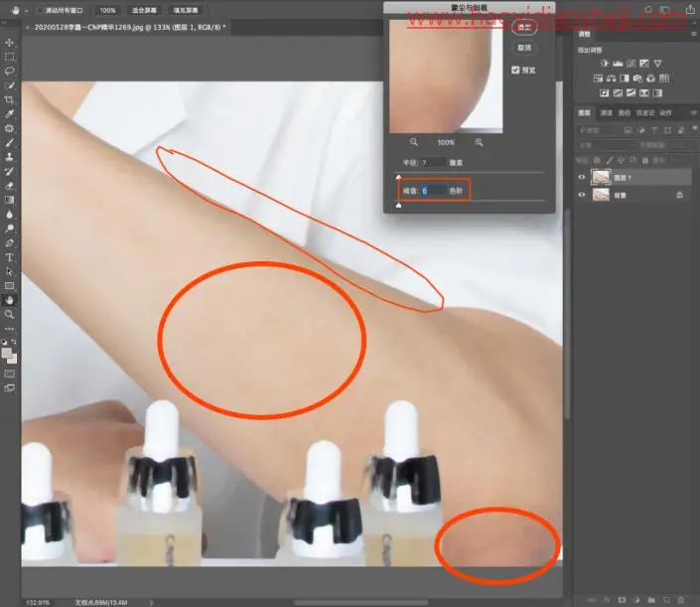This screenshot has height=607, width=700.
Task: Add an Exposure adjustment
Action: coord(644,64)
